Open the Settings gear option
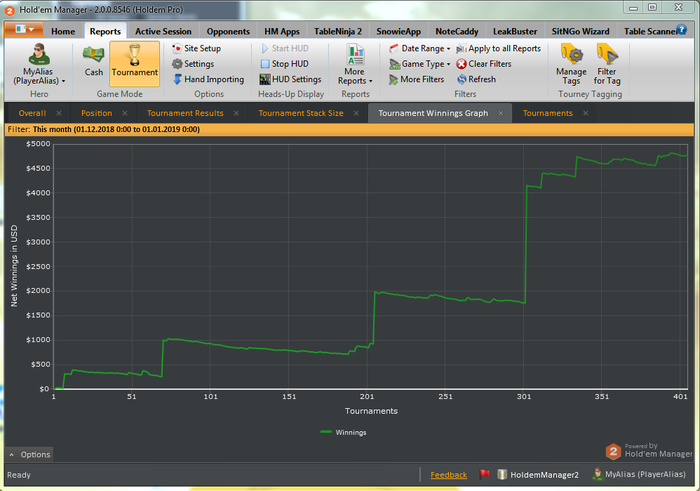 pyautogui.click(x=193, y=64)
